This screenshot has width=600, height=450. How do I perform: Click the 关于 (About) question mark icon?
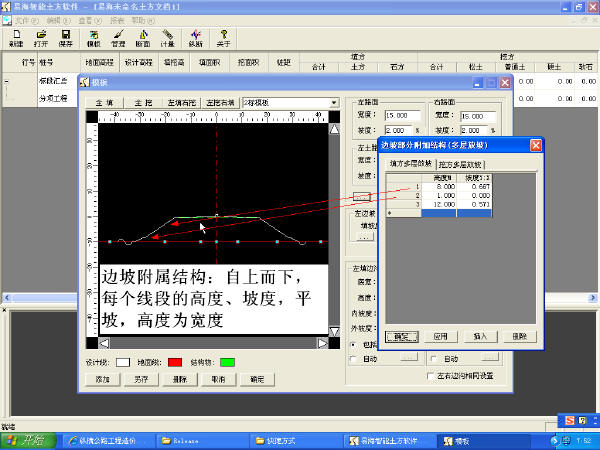(223, 38)
